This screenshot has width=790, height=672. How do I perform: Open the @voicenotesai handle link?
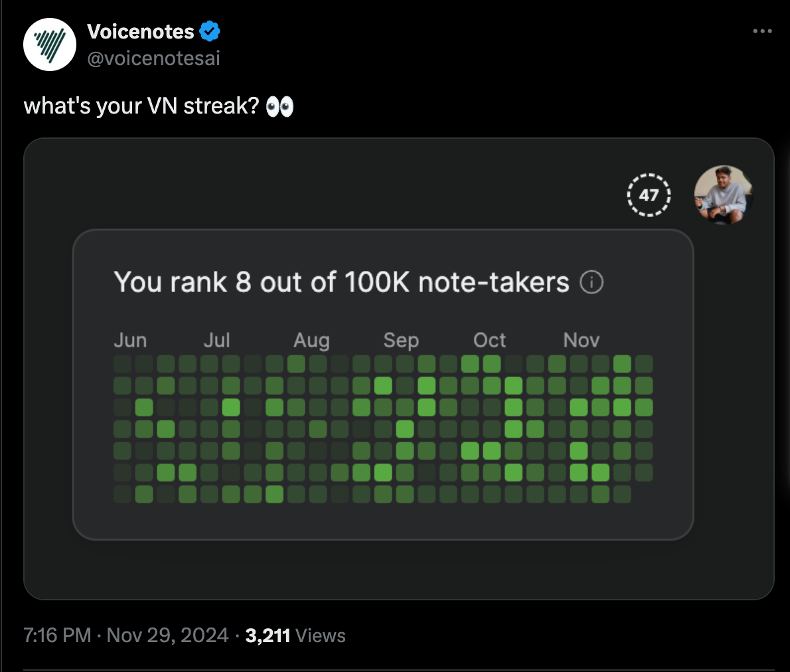(x=153, y=58)
